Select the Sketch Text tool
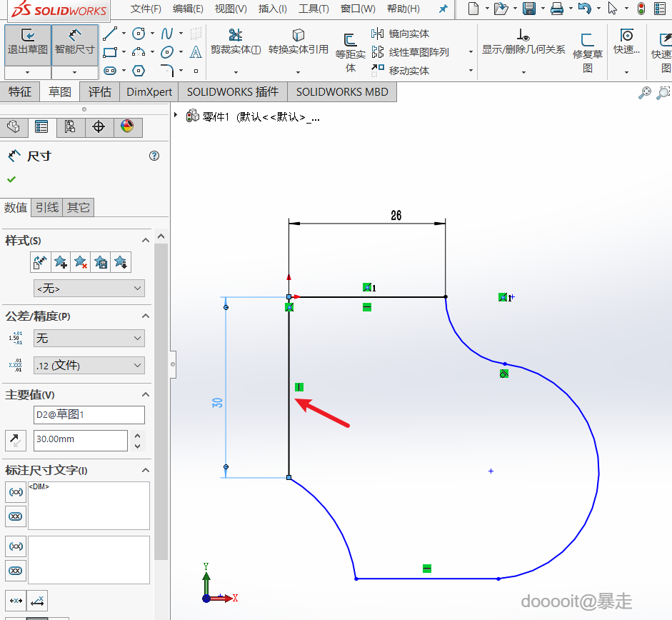Image resolution: width=672 pixels, height=620 pixels. point(196,52)
